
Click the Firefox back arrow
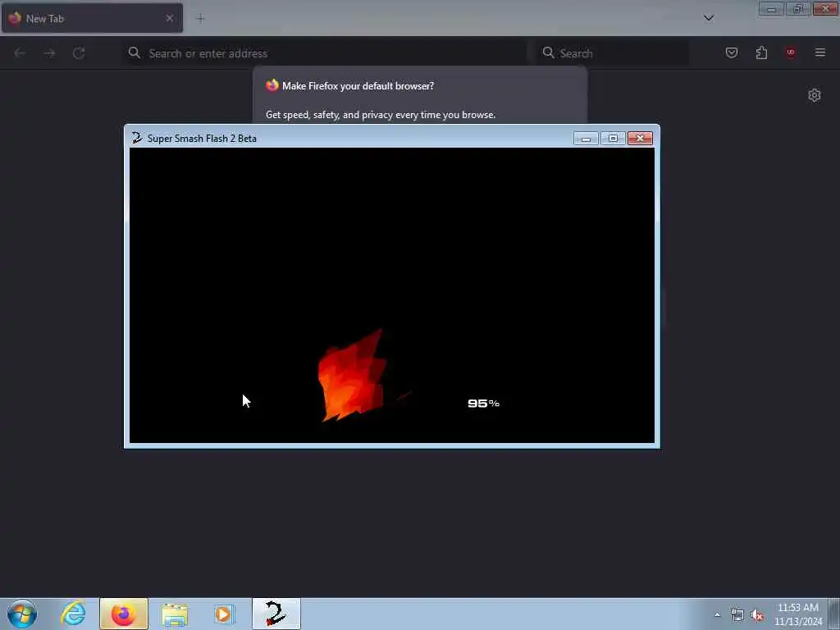pyautogui.click(x=20, y=53)
